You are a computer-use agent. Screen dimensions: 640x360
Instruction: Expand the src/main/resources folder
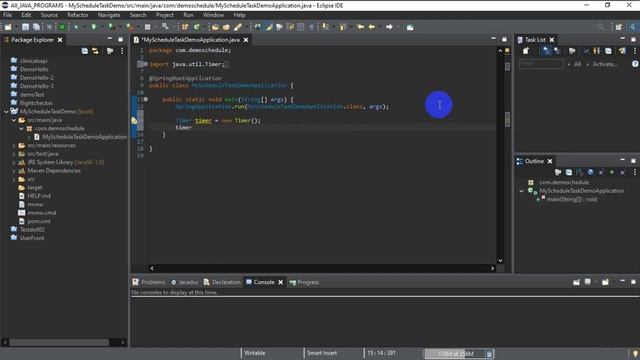[x=14, y=145]
